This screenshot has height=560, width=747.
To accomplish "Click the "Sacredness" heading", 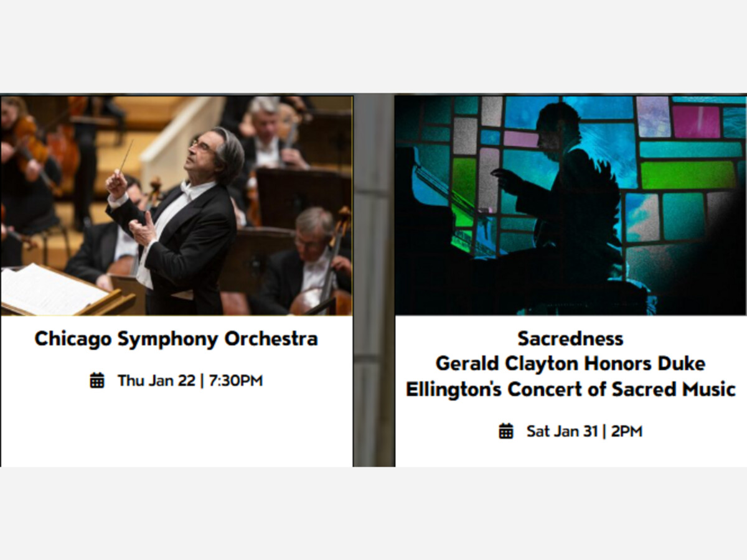I will pyautogui.click(x=570, y=338).
